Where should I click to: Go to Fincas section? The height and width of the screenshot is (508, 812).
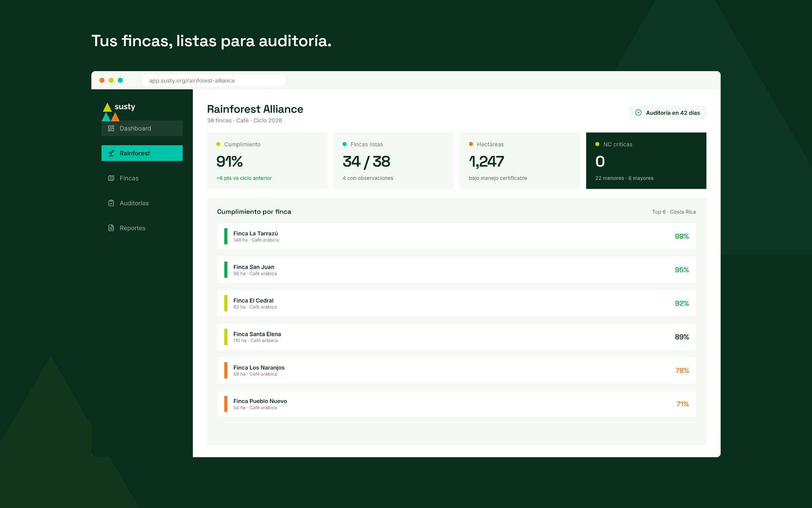142,178
